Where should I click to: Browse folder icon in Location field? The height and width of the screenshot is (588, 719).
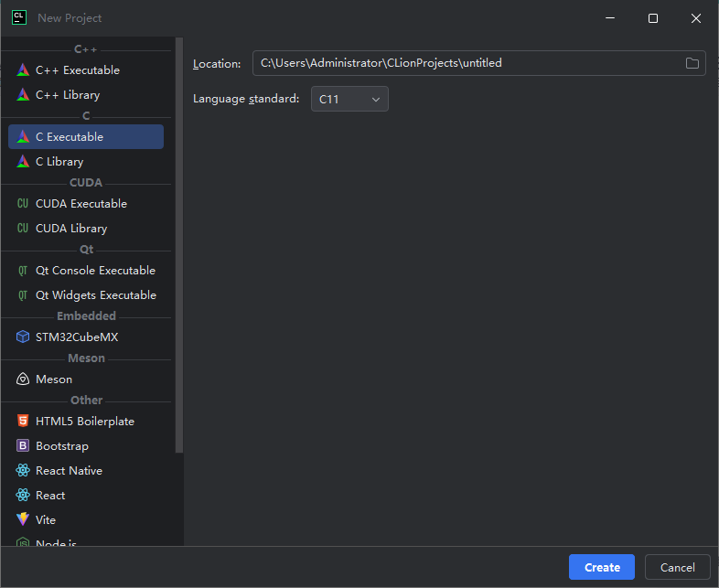(692, 63)
